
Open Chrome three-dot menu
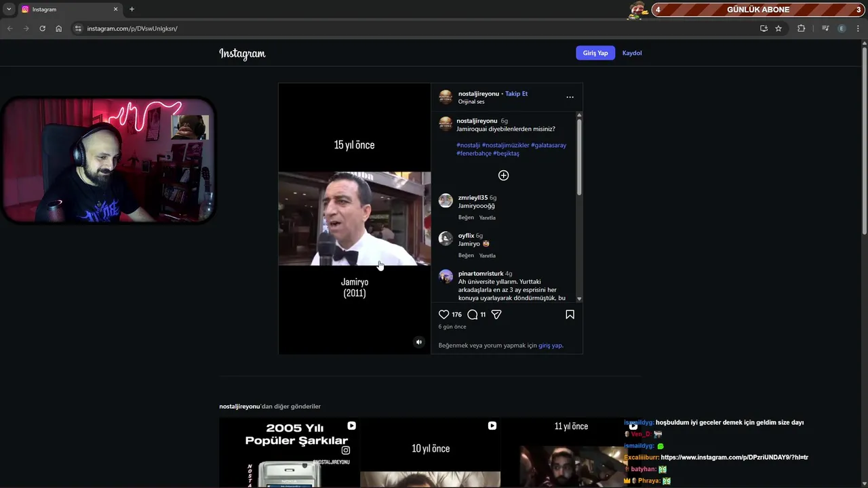tap(858, 28)
